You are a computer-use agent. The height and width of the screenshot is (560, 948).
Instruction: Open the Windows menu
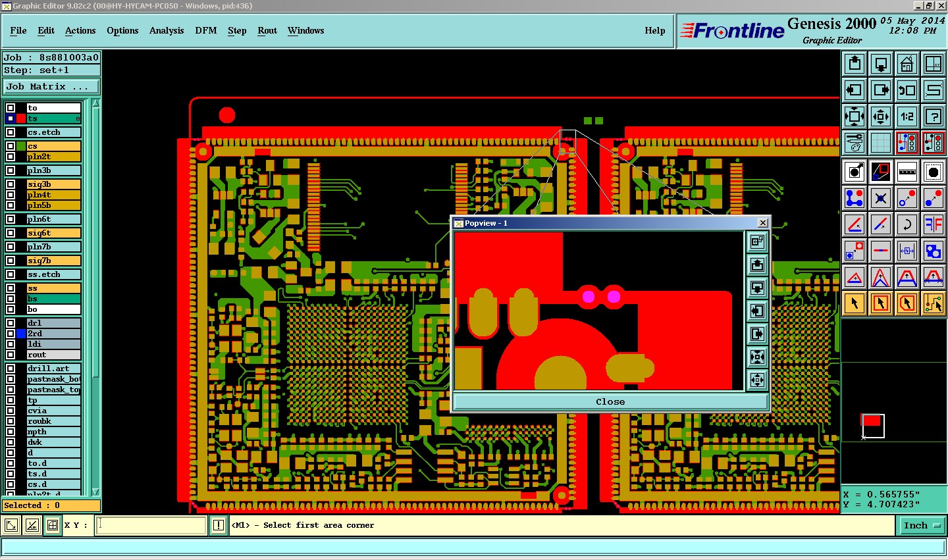point(305,30)
